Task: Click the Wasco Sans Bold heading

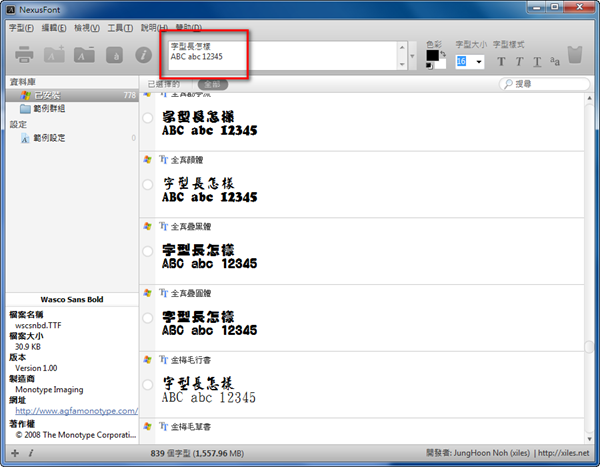Action: click(x=72, y=299)
